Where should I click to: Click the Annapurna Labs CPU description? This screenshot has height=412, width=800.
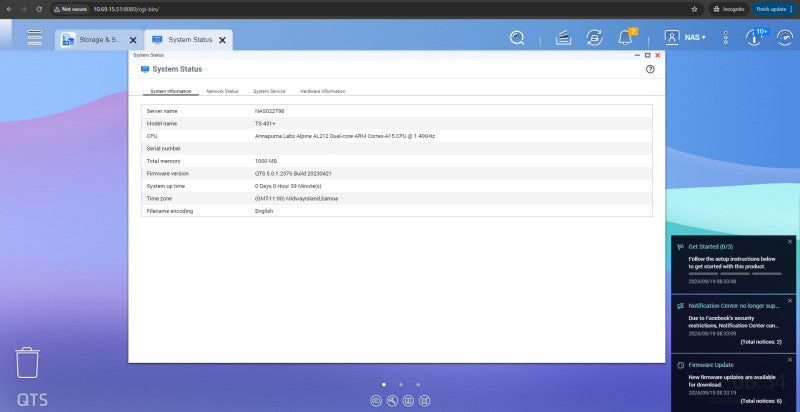(x=344, y=136)
